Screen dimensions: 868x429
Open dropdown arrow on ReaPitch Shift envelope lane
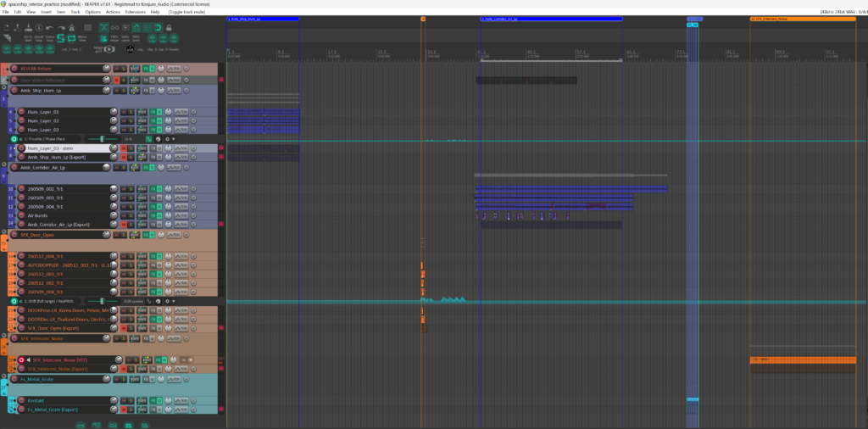point(173,301)
